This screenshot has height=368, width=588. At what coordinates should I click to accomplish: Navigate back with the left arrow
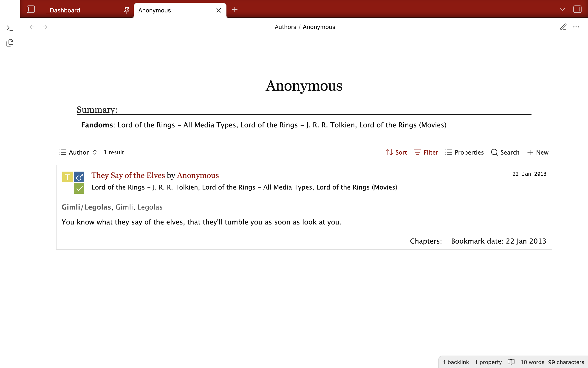pyautogui.click(x=32, y=27)
